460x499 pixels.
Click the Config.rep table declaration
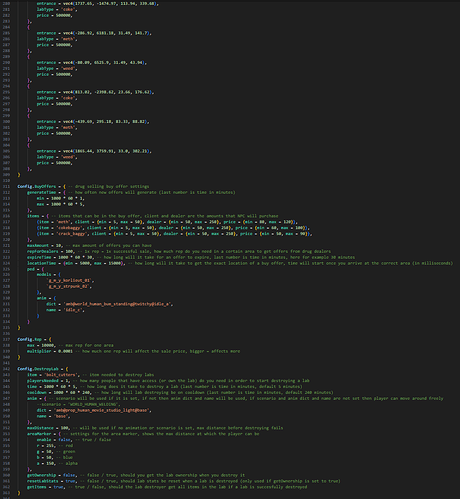(30, 339)
